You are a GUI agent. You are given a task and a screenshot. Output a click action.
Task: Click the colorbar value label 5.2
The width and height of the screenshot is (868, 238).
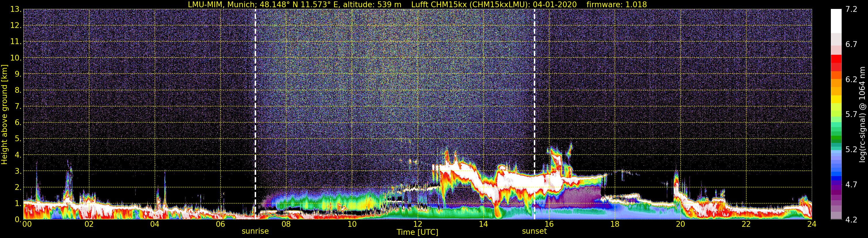851,150
